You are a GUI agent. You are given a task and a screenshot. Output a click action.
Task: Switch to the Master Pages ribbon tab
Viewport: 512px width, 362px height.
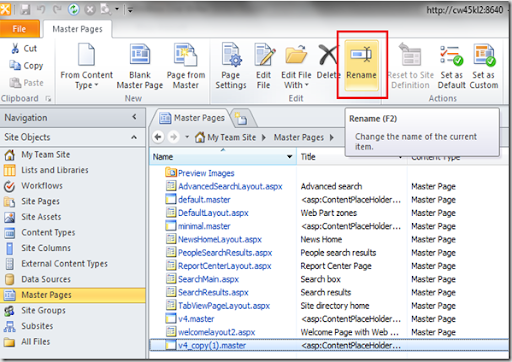pos(77,29)
